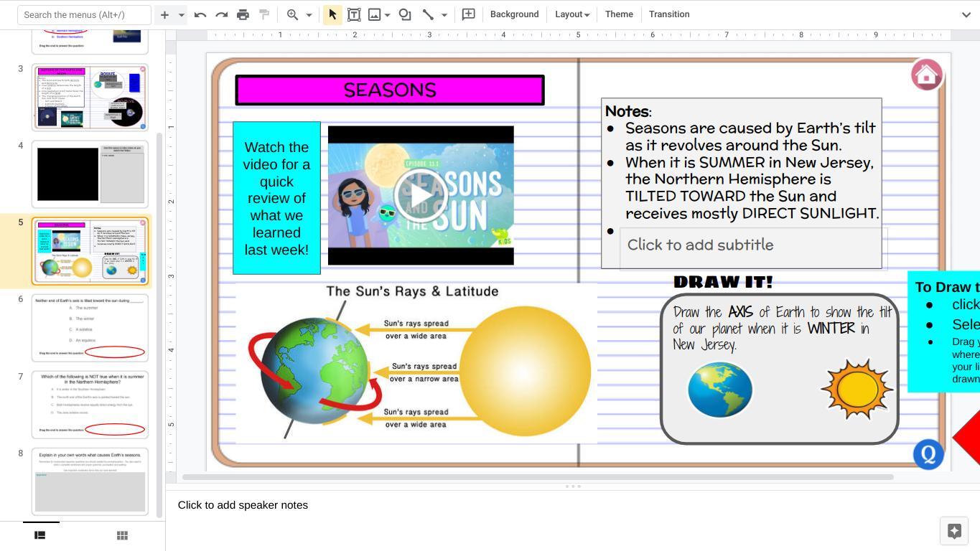Play the Seasons and the Sun video
The width and height of the screenshot is (980, 551).
421,195
